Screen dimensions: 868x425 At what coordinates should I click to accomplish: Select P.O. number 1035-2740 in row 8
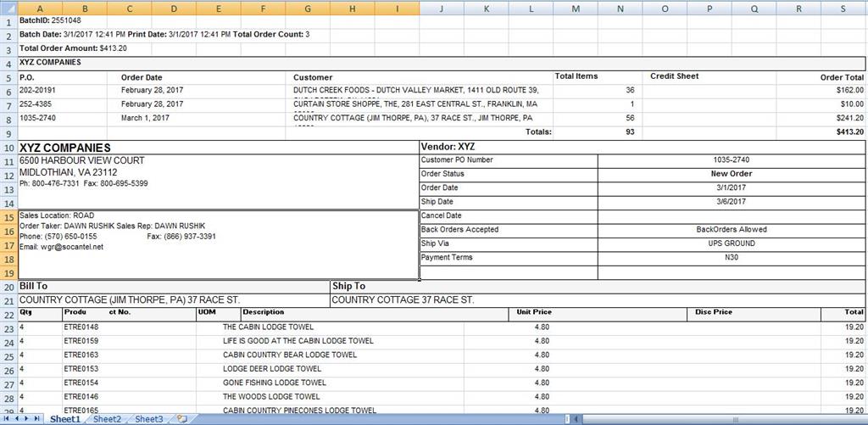pos(37,118)
